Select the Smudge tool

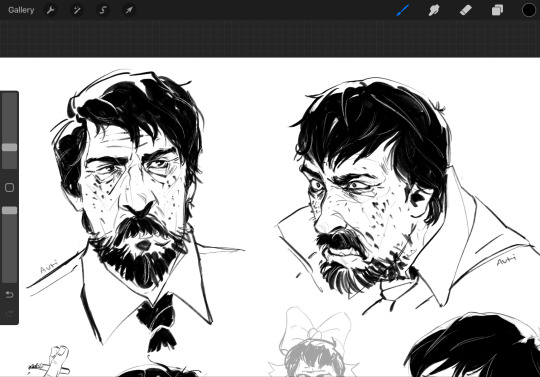click(434, 10)
